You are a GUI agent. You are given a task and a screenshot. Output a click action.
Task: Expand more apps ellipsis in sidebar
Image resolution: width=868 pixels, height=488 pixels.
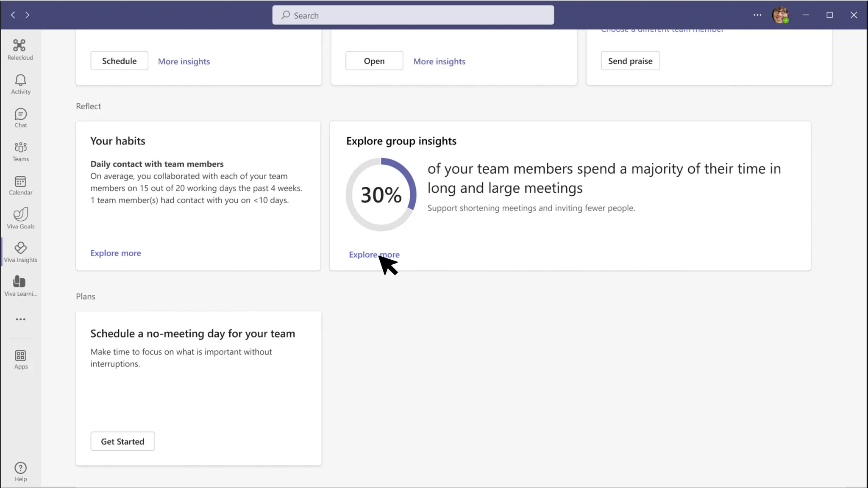click(20, 319)
